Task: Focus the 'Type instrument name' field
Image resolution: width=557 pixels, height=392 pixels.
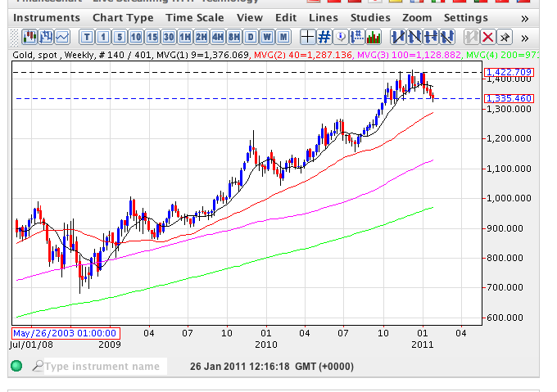Action: (x=106, y=366)
